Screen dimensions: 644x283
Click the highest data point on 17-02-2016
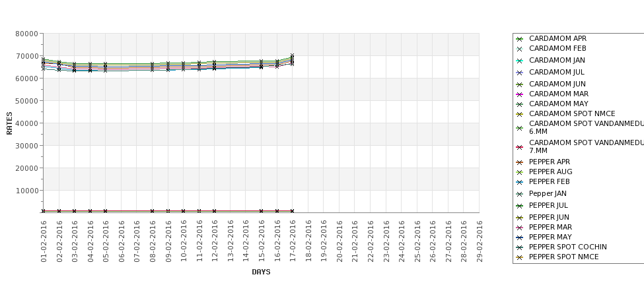292,56
